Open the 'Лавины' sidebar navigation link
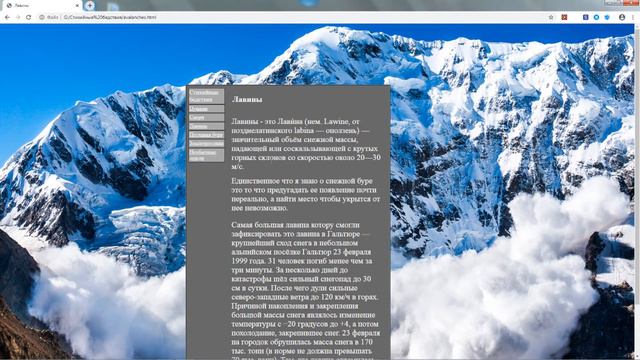 [206, 126]
